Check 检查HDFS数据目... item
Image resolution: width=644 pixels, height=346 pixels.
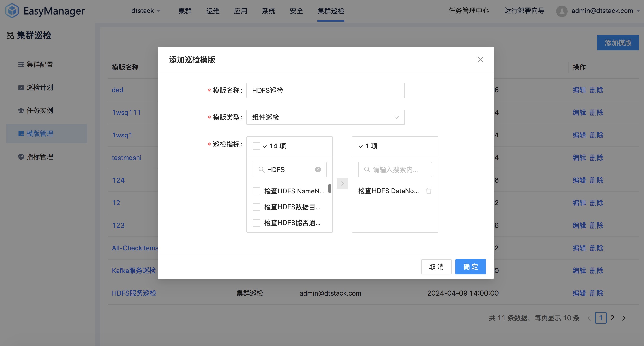coord(256,207)
